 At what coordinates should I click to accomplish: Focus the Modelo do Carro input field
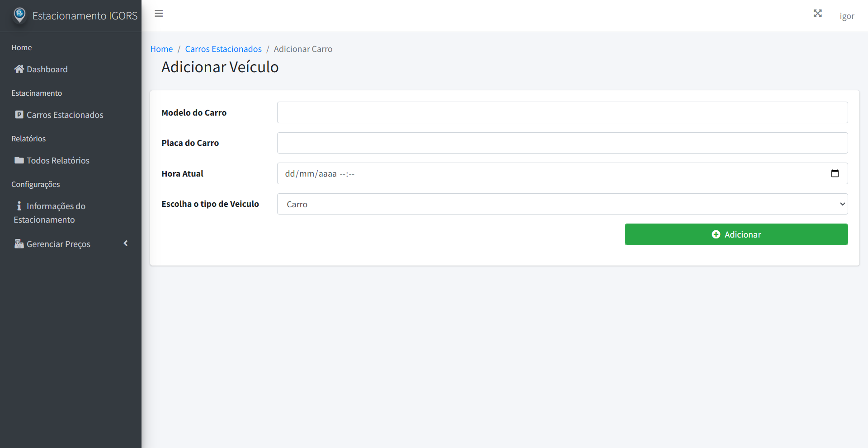point(562,112)
